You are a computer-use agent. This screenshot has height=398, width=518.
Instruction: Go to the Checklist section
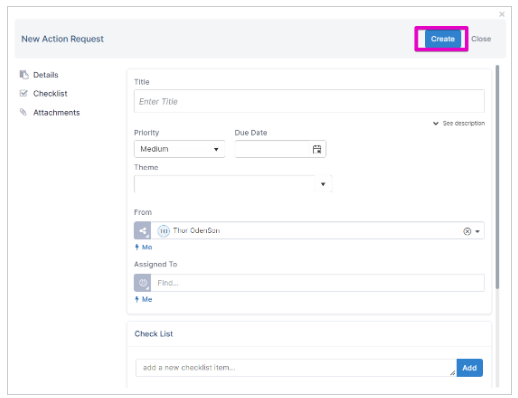click(50, 94)
